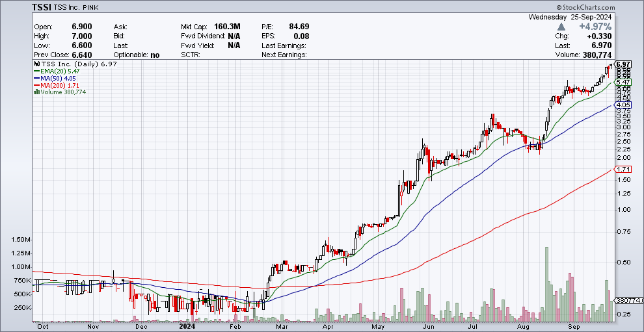The image size is (644, 332).
Task: Click the 2.00 price axis label
Action: point(623,158)
